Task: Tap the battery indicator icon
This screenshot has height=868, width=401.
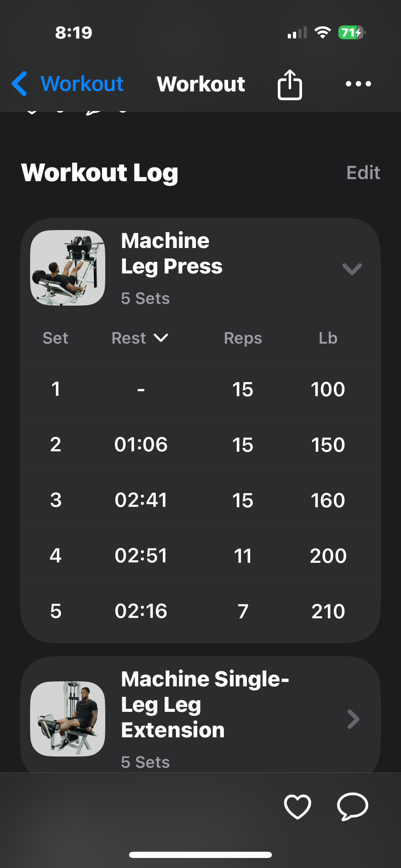Action: 352,33
